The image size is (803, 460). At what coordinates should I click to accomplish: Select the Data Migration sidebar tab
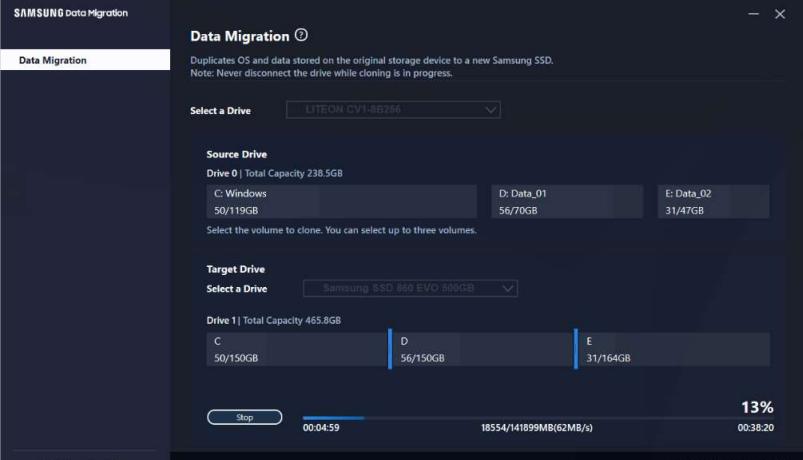coord(85,60)
